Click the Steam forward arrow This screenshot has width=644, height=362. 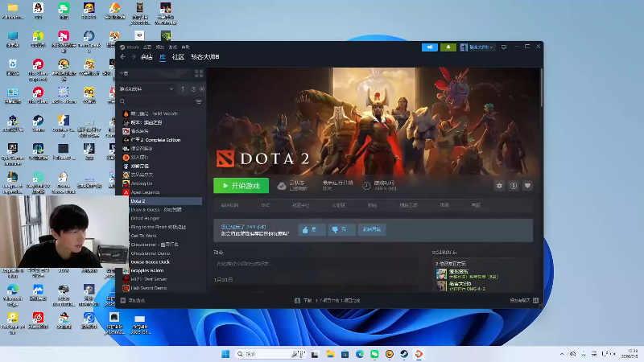[133, 56]
